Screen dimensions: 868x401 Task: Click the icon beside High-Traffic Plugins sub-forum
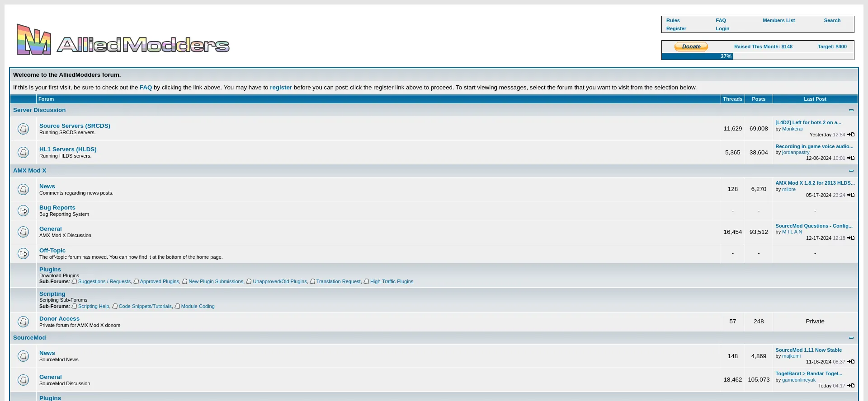366,281
